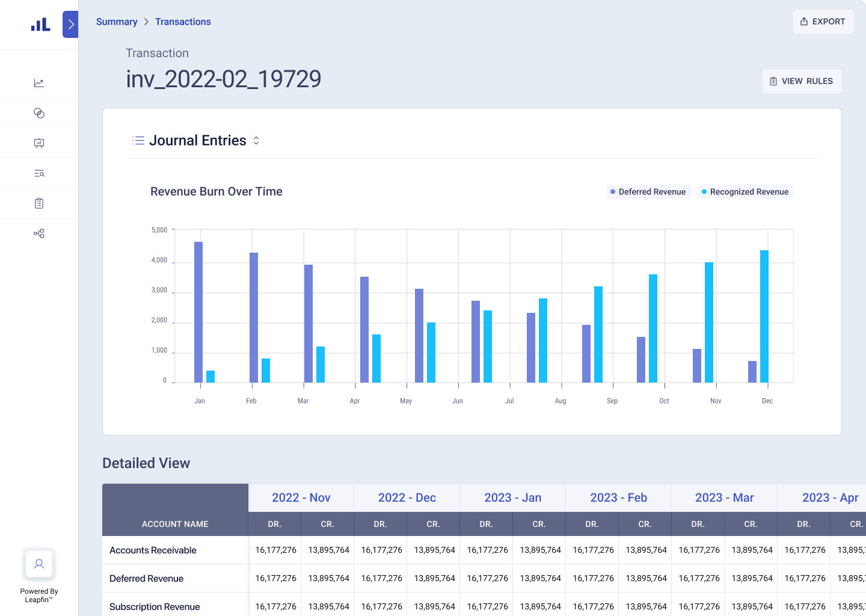Expand the 2022 - Nov column header
Screen dimensions: 866x616
pyautogui.click(x=301, y=497)
